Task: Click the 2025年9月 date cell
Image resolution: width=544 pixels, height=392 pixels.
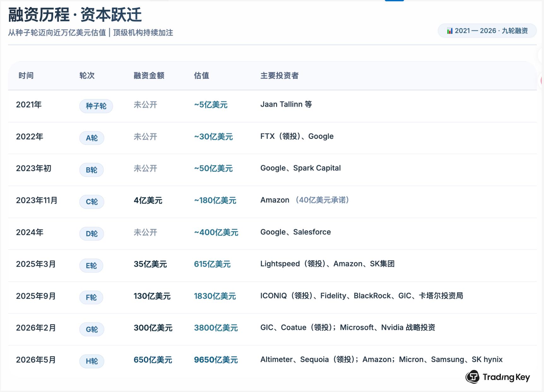Action: pos(36,296)
